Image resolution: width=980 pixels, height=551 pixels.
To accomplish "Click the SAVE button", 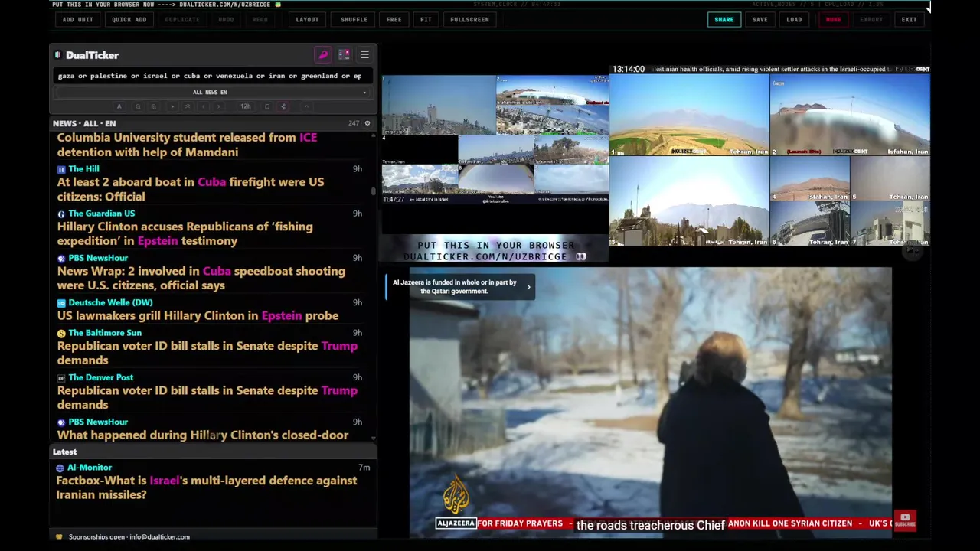I will coord(759,19).
